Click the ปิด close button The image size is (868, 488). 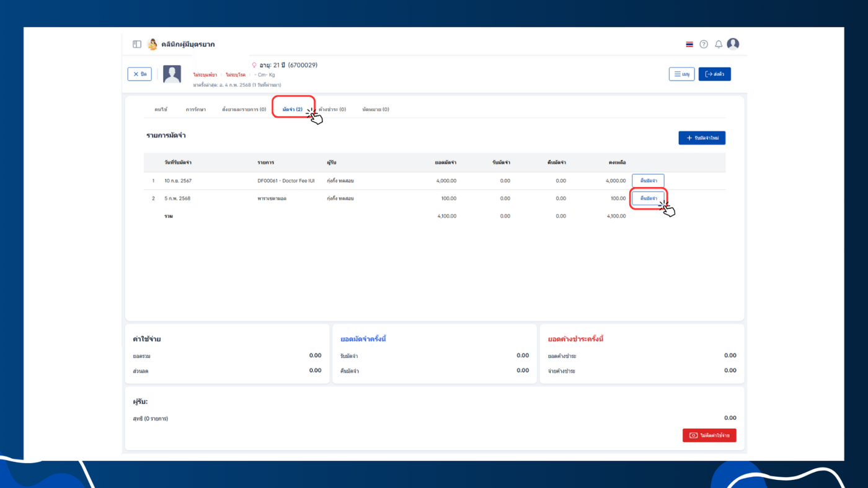pyautogui.click(x=139, y=74)
